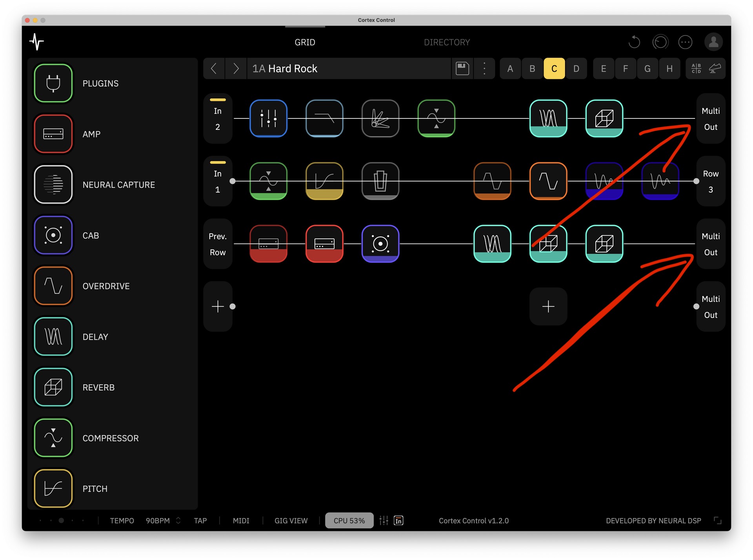Open the preset three-dot options menu
The width and height of the screenshot is (753, 560).
484,69
